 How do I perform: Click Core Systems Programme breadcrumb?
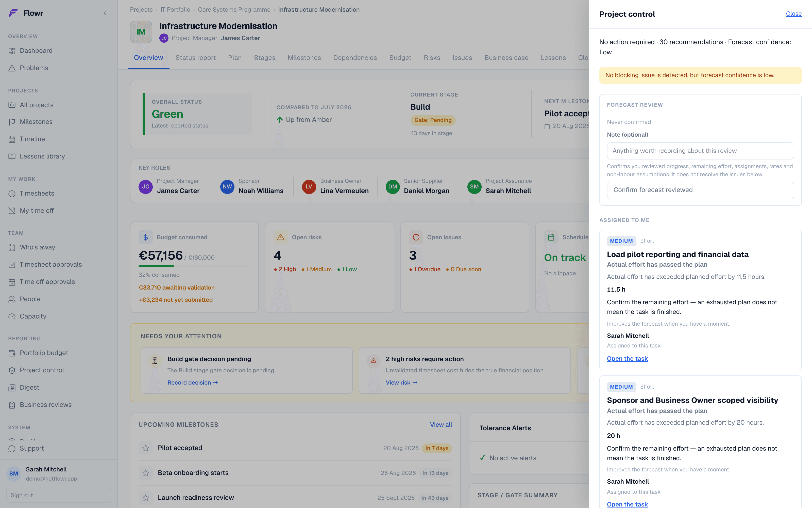pyautogui.click(x=234, y=10)
